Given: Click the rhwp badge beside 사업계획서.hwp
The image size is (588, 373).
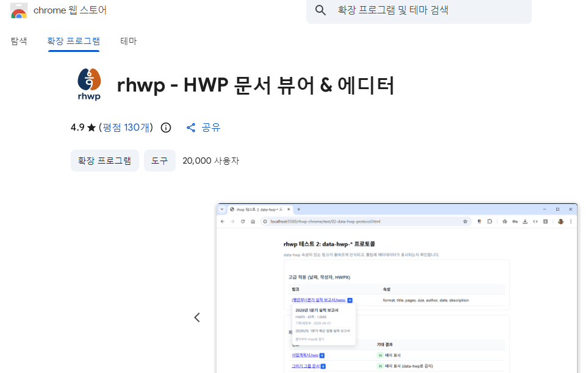Looking at the screenshot, I should [322, 355].
